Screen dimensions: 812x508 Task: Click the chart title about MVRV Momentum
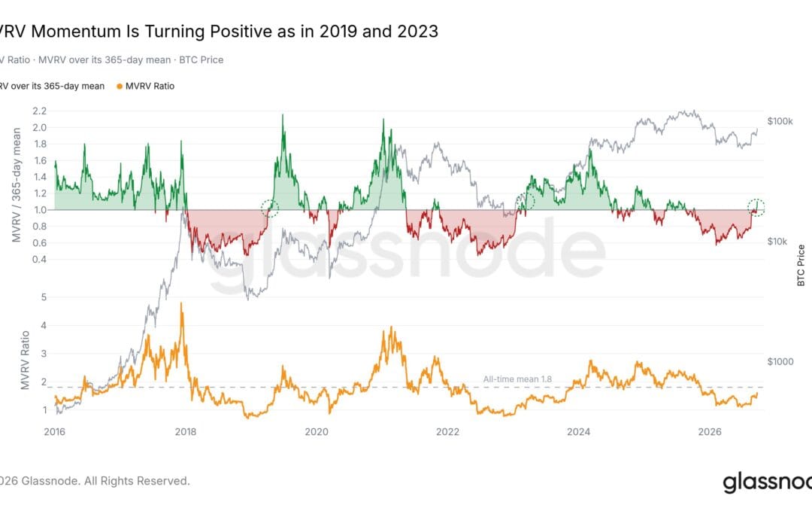[x=219, y=32]
